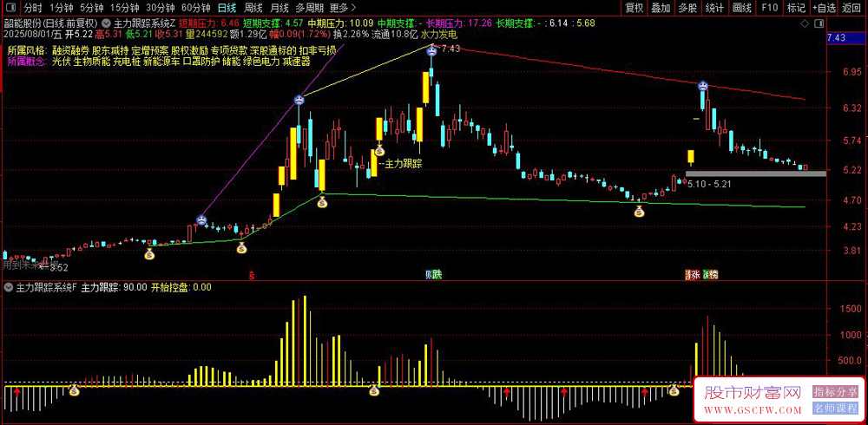The image size is (868, 425).
Task: Add stock via +自选 button
Action: tap(825, 8)
